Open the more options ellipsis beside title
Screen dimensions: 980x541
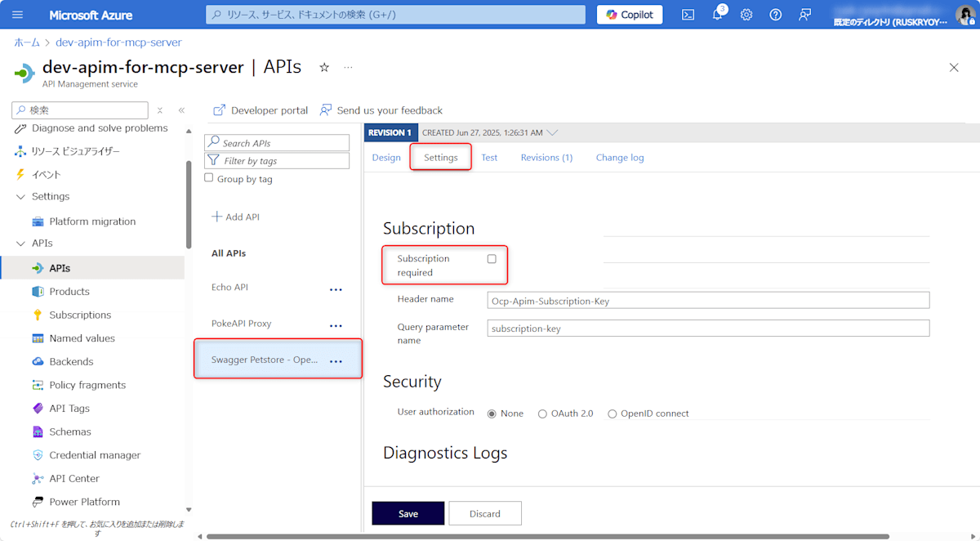(348, 67)
